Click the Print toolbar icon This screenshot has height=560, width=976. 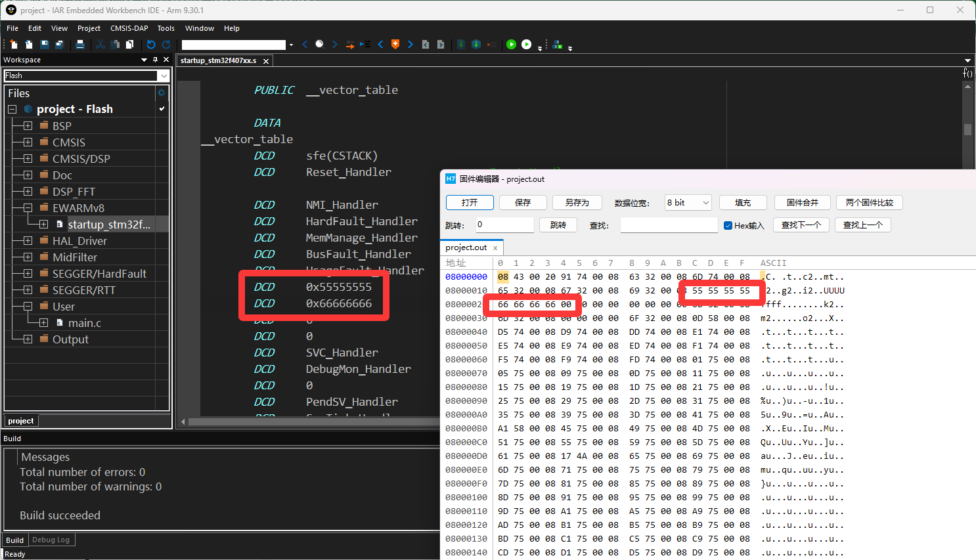pyautogui.click(x=80, y=44)
